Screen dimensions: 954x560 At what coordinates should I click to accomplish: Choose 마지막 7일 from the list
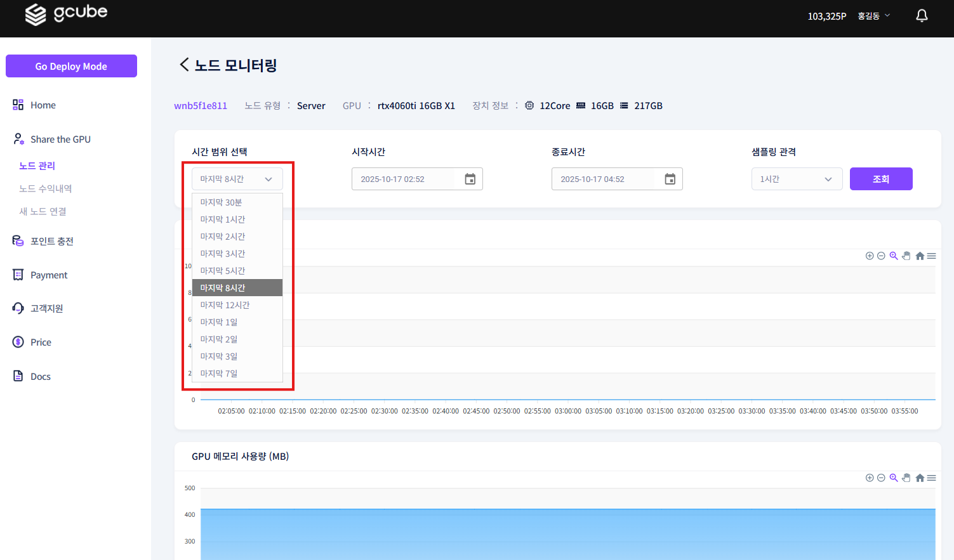tap(219, 374)
